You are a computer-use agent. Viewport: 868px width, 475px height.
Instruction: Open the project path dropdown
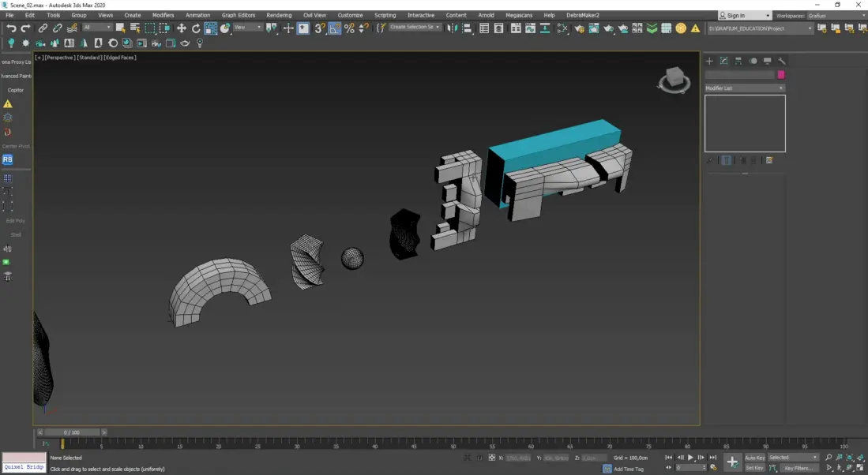pyautogui.click(x=760, y=28)
